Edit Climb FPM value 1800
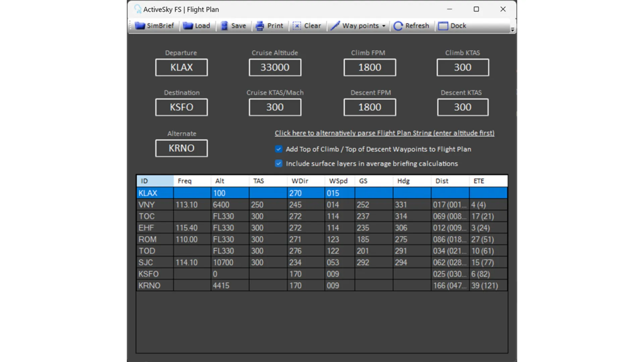This screenshot has width=644, height=362. click(370, 67)
